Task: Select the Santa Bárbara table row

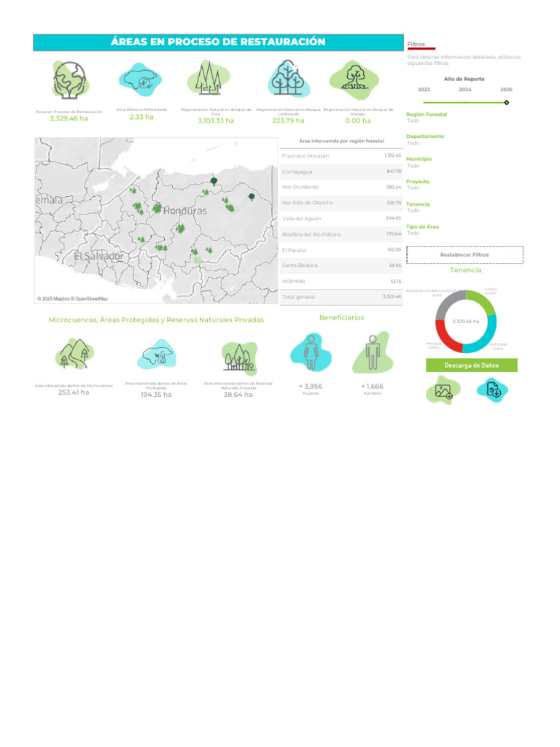Action: [341, 266]
